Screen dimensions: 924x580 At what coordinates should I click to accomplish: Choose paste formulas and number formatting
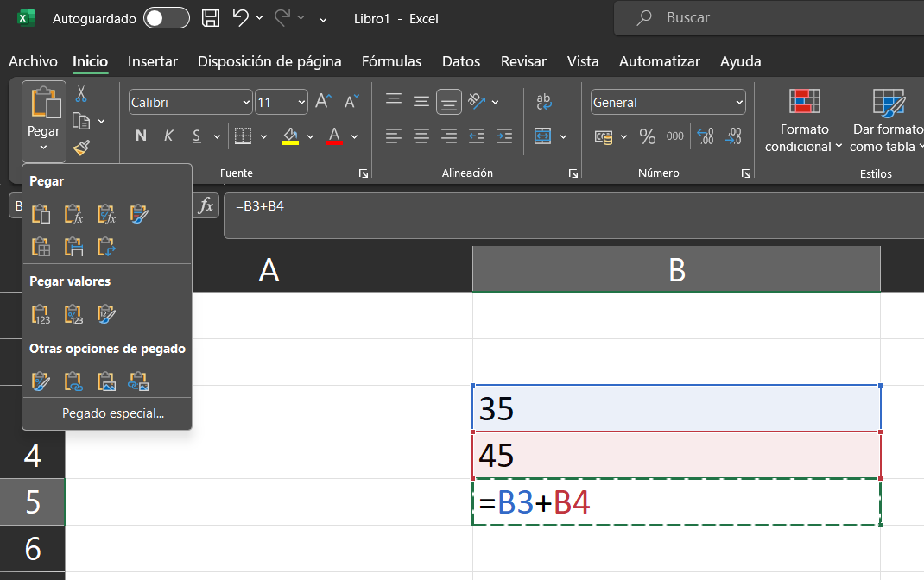pyautogui.click(x=107, y=214)
